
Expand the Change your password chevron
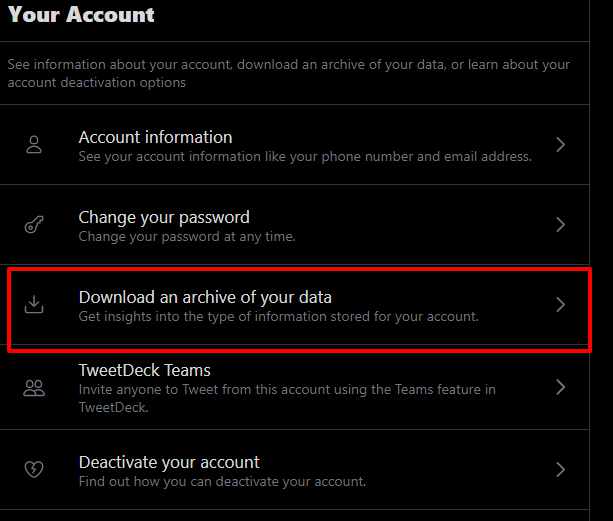click(x=561, y=224)
